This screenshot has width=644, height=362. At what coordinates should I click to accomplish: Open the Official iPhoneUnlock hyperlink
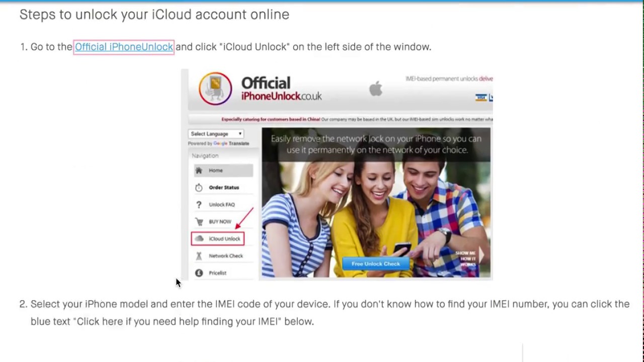124,47
